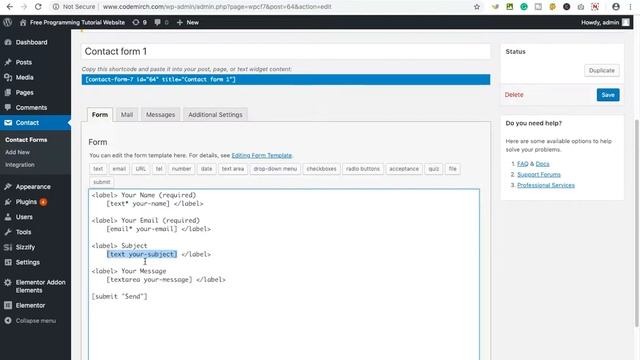The height and width of the screenshot is (360, 640).
Task: Open the Professional Services link
Action: pyautogui.click(x=546, y=185)
